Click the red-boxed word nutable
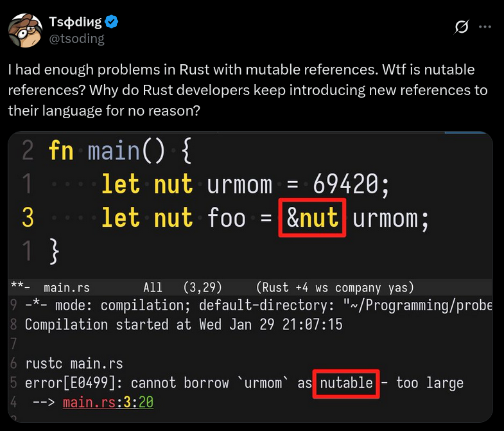This screenshot has height=431, width=504. (x=346, y=383)
